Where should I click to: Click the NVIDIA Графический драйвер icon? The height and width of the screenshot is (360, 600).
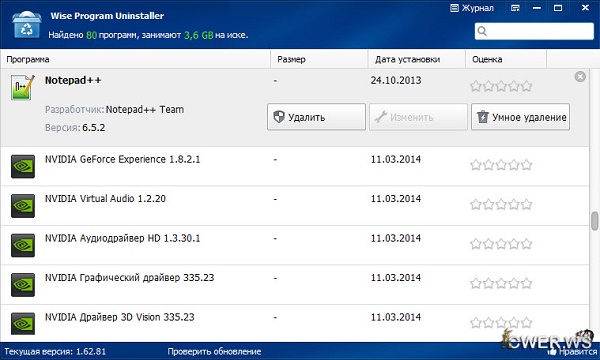pyautogui.click(x=23, y=285)
